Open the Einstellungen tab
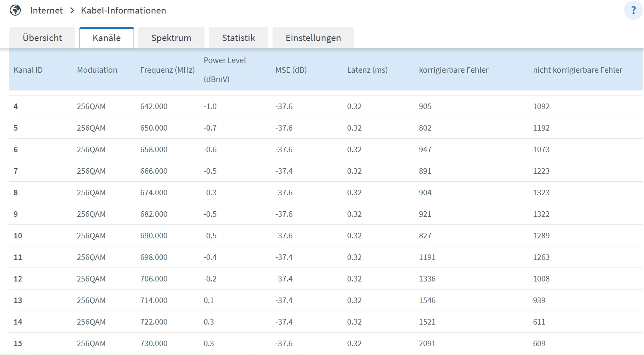Image resolution: width=644 pixels, height=355 pixels. click(313, 38)
